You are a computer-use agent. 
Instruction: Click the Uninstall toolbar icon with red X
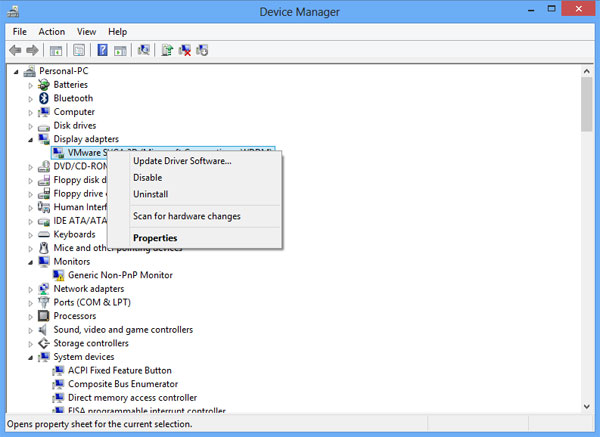pyautogui.click(x=185, y=50)
